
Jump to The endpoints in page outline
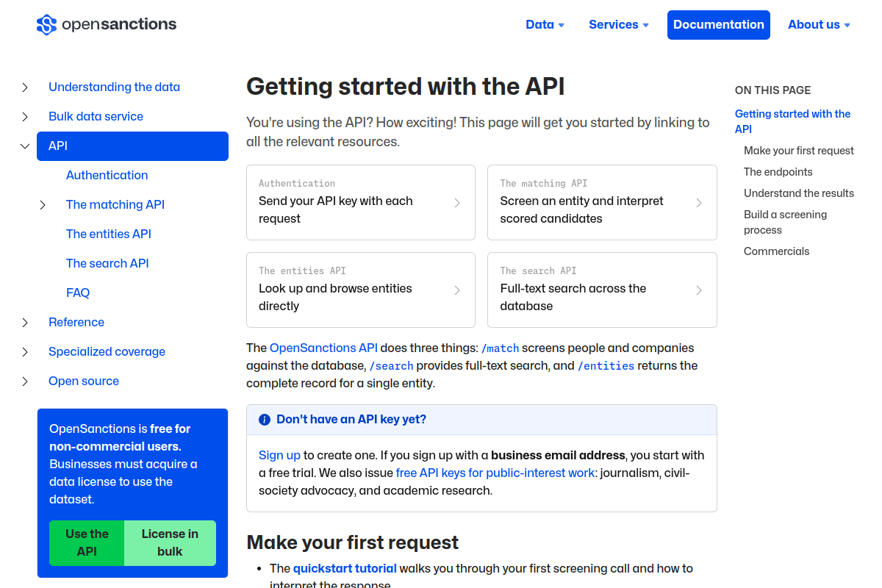tap(778, 172)
